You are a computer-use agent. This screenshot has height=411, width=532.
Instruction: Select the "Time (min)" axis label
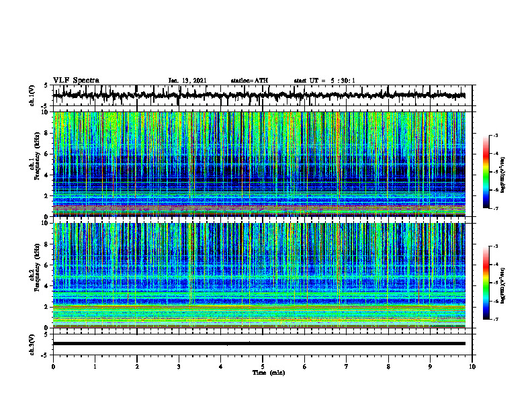coord(269,373)
